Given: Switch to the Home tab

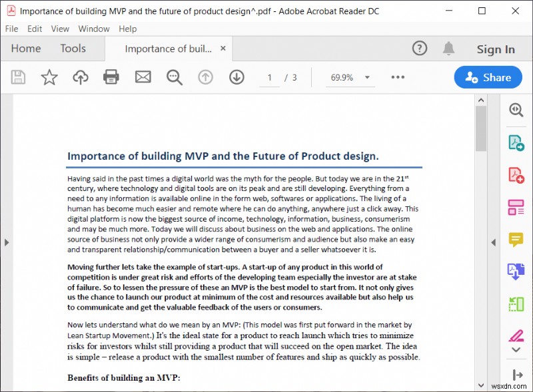Looking at the screenshot, I should tap(26, 48).
